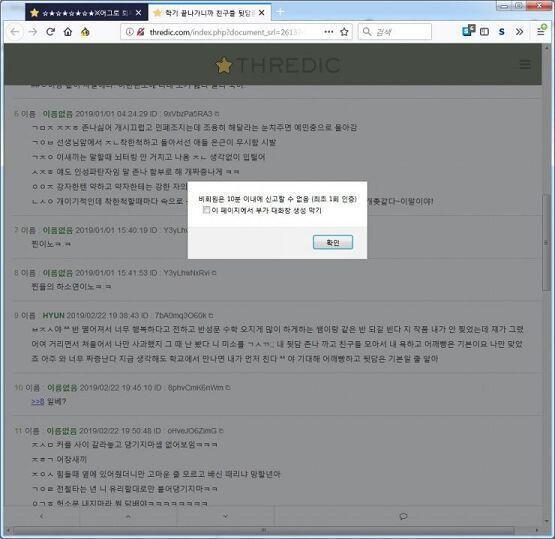The height and width of the screenshot is (539, 555).
Task: Show site information via the info icon
Action: click(x=130, y=32)
